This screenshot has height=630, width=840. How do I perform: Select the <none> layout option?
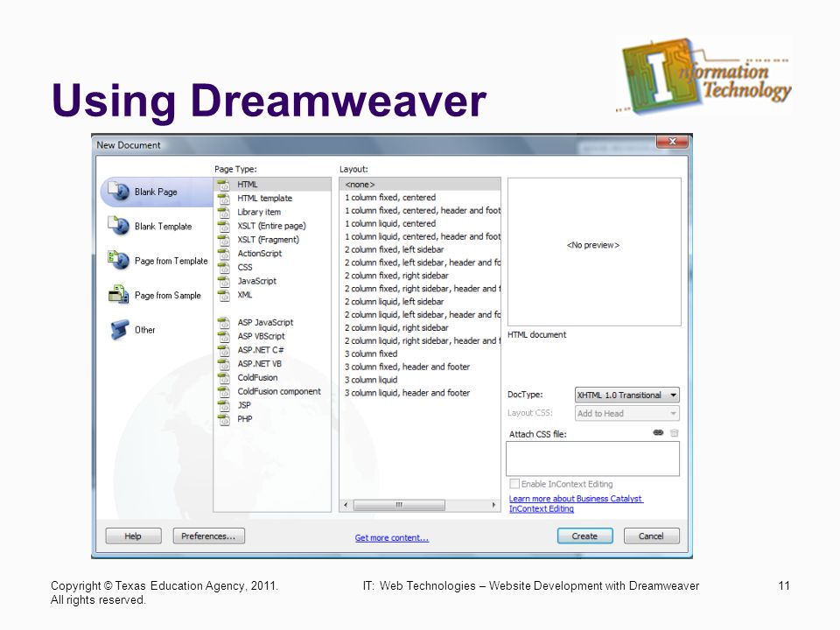[420, 185]
